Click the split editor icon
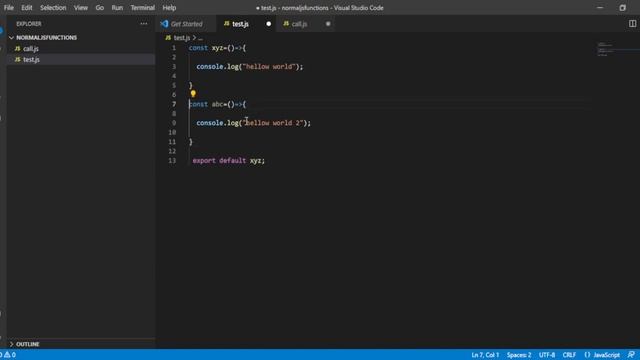The height and width of the screenshot is (360, 640). [632, 24]
